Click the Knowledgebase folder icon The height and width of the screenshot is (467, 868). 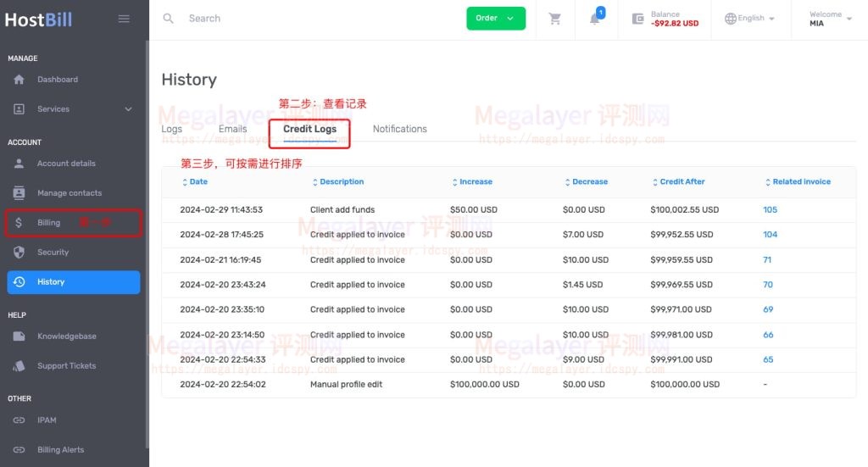coord(19,336)
